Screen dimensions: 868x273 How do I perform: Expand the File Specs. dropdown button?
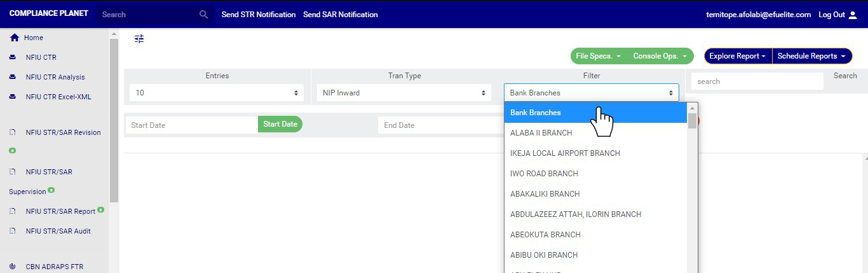tap(598, 56)
